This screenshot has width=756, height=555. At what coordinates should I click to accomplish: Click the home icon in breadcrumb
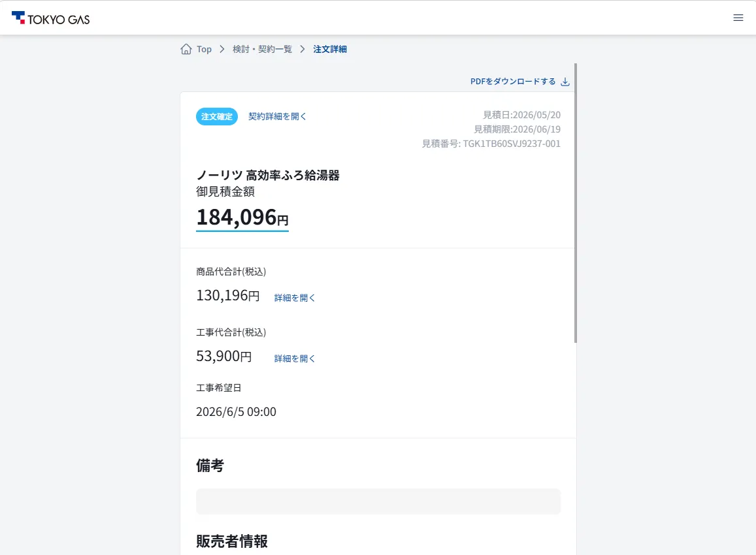click(186, 49)
